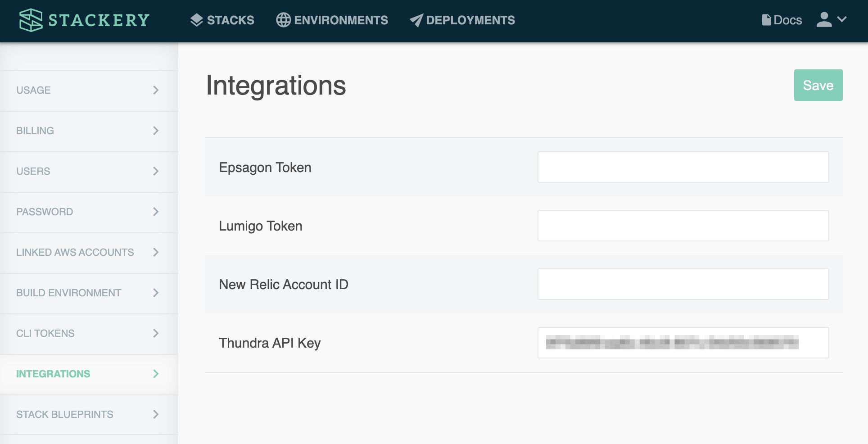
Task: Focus the New Relic Account ID field
Action: [x=683, y=284]
